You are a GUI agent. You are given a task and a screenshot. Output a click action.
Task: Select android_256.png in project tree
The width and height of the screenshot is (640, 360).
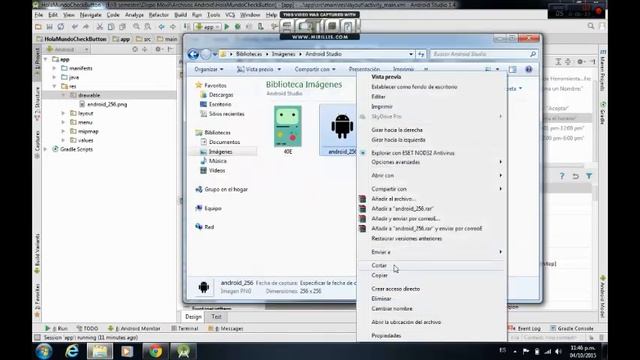coord(107,104)
